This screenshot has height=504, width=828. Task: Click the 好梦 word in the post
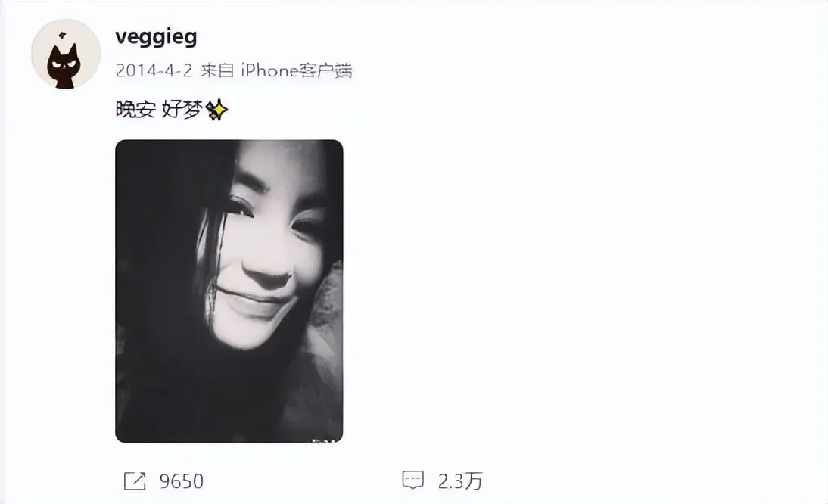pyautogui.click(x=182, y=110)
